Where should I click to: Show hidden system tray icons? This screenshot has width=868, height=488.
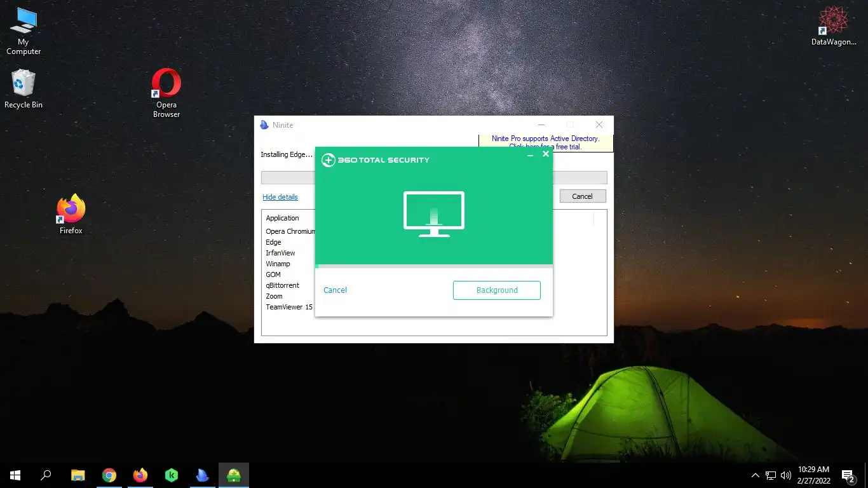pos(755,475)
